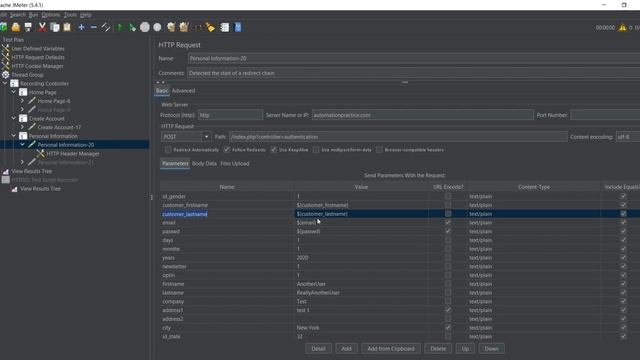Select the HTTP Header Manager wrench icon
640x360 pixels.
40,153
